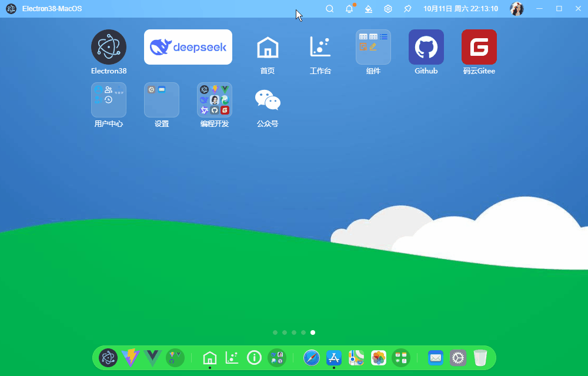Go to third desktop page dot
This screenshot has width=588, height=376.
[x=294, y=333]
